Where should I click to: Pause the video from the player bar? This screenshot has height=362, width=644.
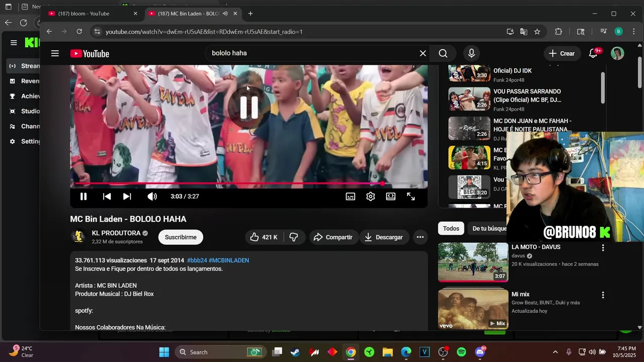(84, 197)
